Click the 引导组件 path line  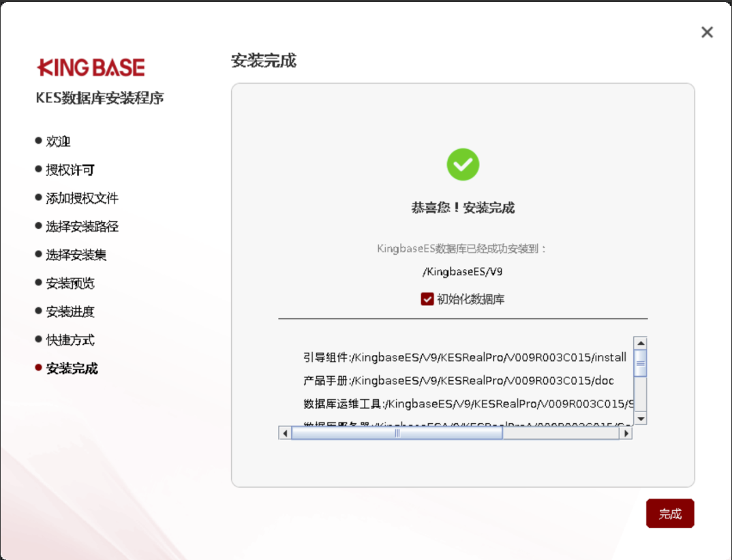pyautogui.click(x=465, y=358)
